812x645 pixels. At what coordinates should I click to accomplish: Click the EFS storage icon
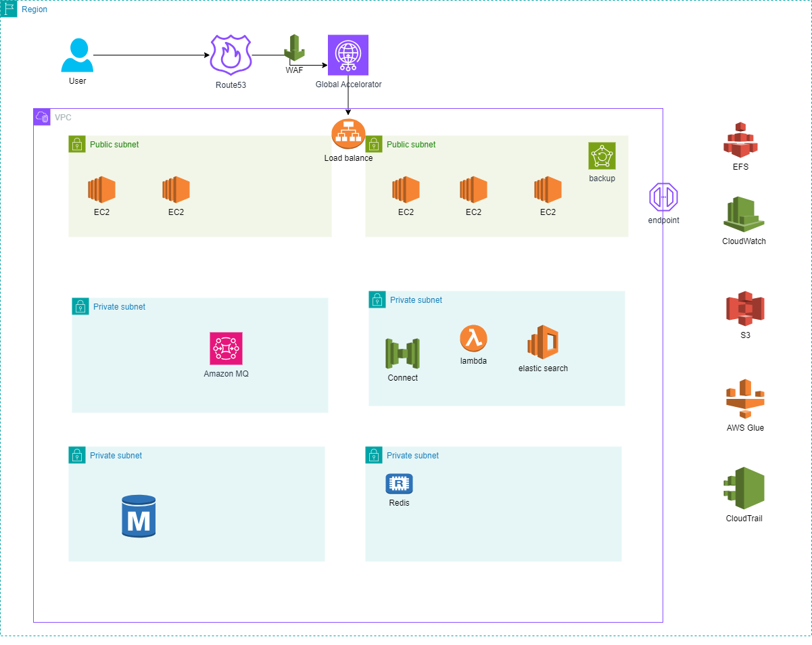click(740, 140)
